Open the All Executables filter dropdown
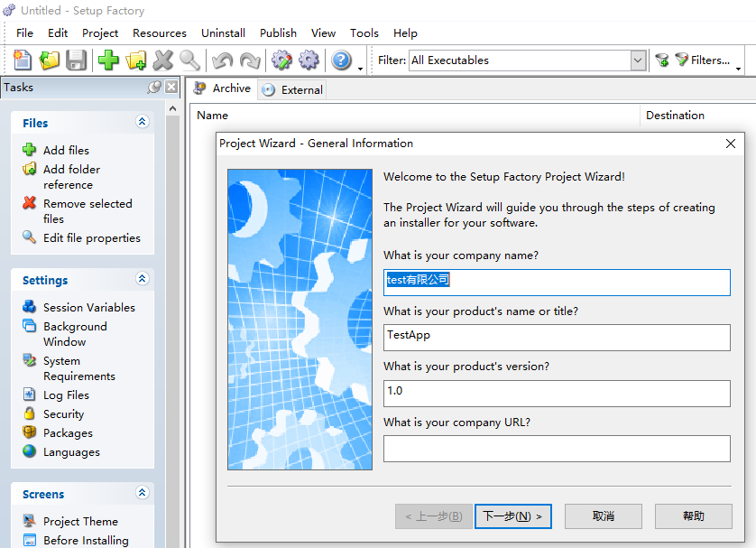 point(638,60)
